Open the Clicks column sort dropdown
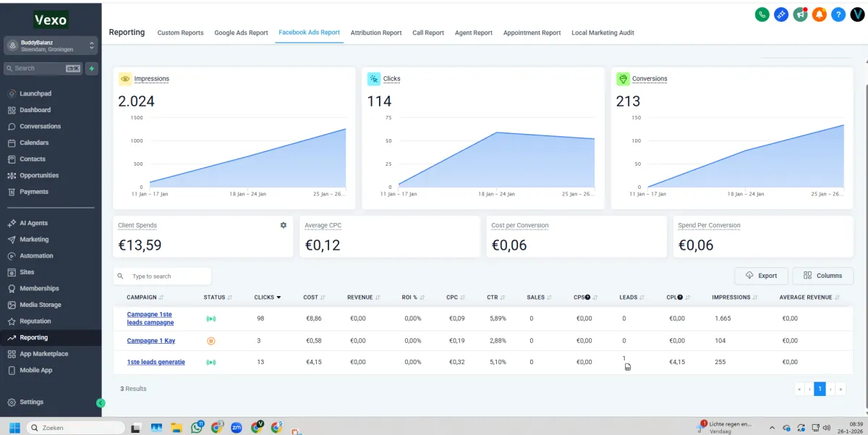 point(278,297)
